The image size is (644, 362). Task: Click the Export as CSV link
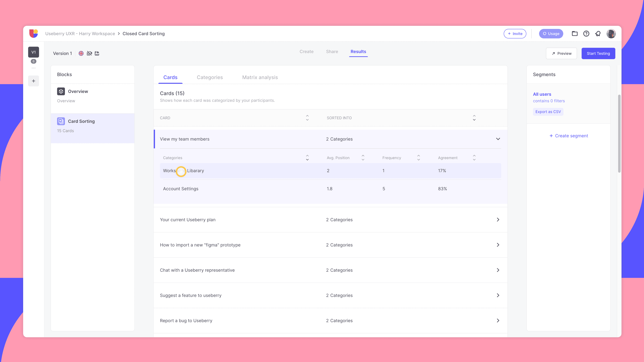tap(548, 112)
